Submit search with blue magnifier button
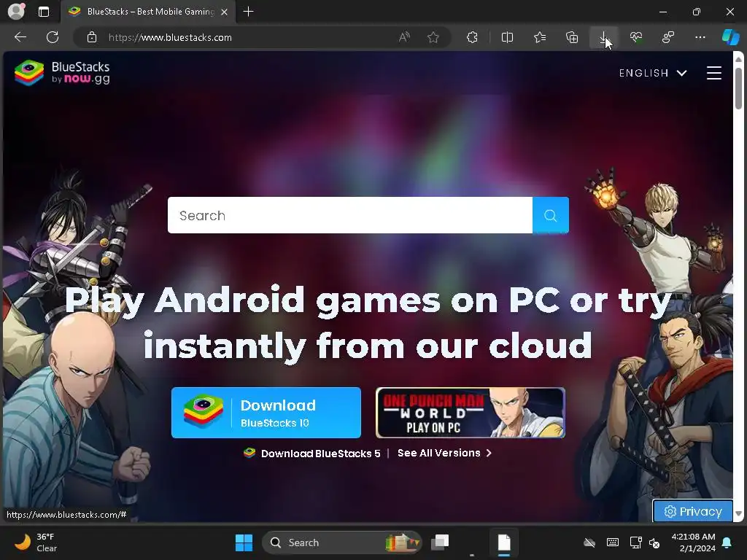Viewport: 747px width, 560px height. click(x=550, y=215)
